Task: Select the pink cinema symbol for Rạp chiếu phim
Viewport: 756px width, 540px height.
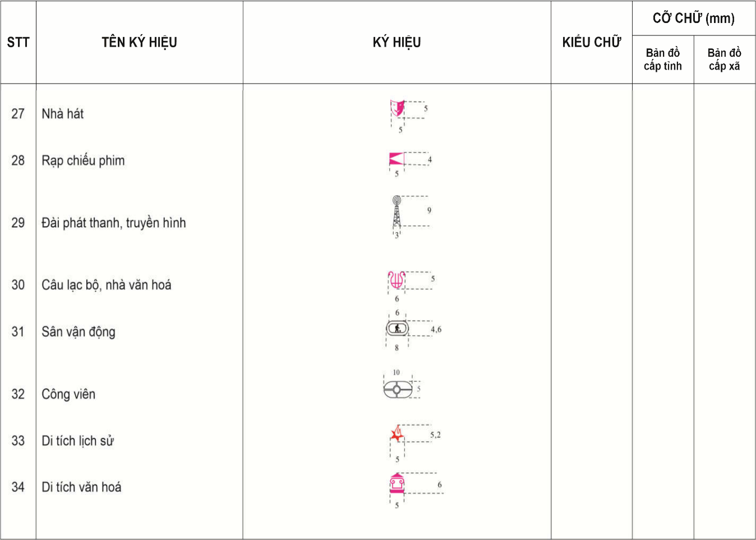Action: click(x=397, y=158)
